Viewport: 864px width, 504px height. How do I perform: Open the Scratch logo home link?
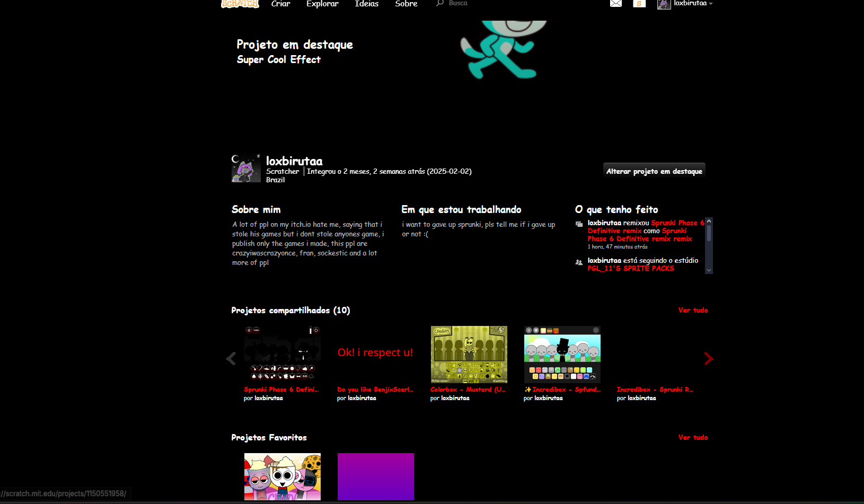[240, 4]
